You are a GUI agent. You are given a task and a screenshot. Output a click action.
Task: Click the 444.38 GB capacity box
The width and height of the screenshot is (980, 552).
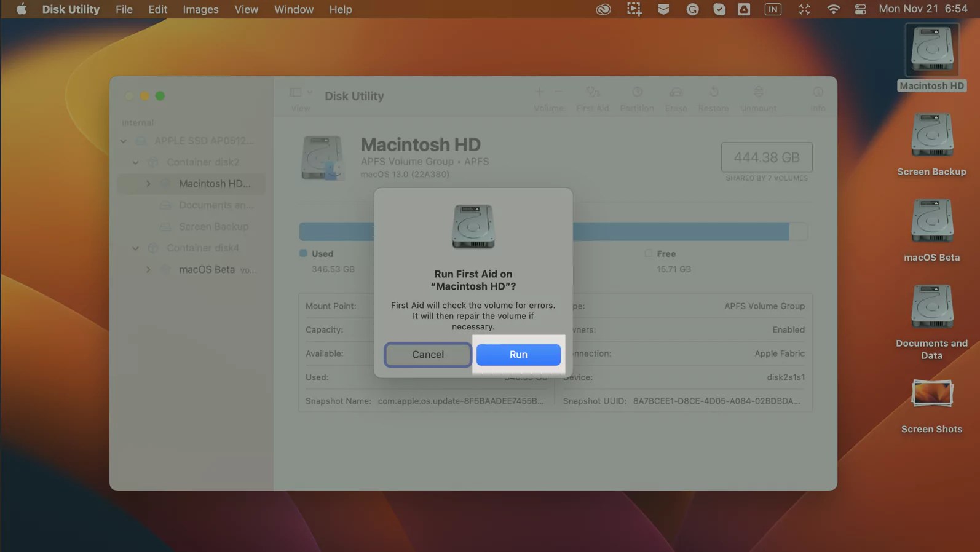pos(767,157)
